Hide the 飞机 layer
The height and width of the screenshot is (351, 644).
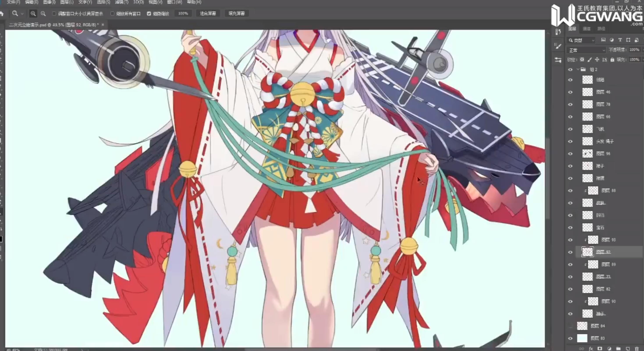[x=570, y=129]
